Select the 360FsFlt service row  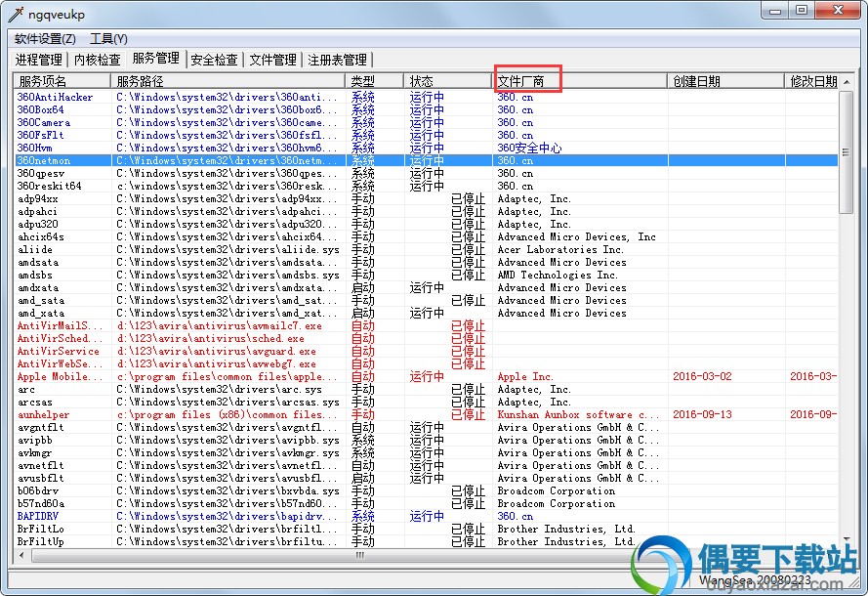tap(427, 135)
